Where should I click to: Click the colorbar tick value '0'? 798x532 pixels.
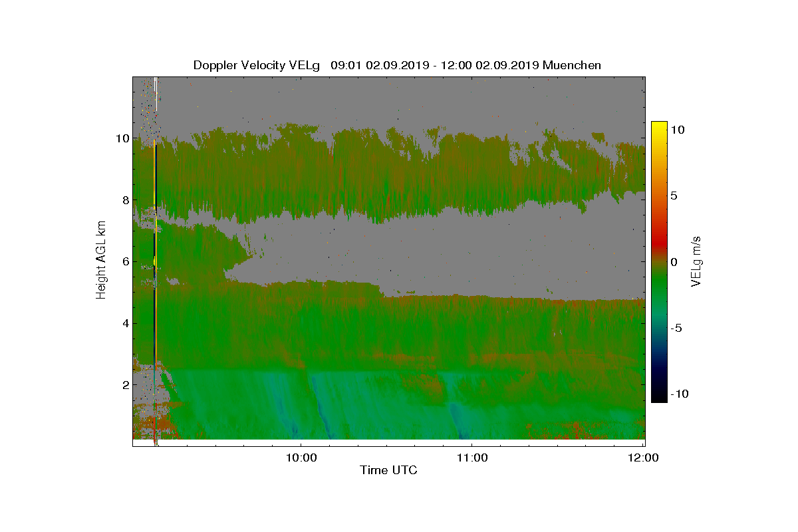point(674,262)
